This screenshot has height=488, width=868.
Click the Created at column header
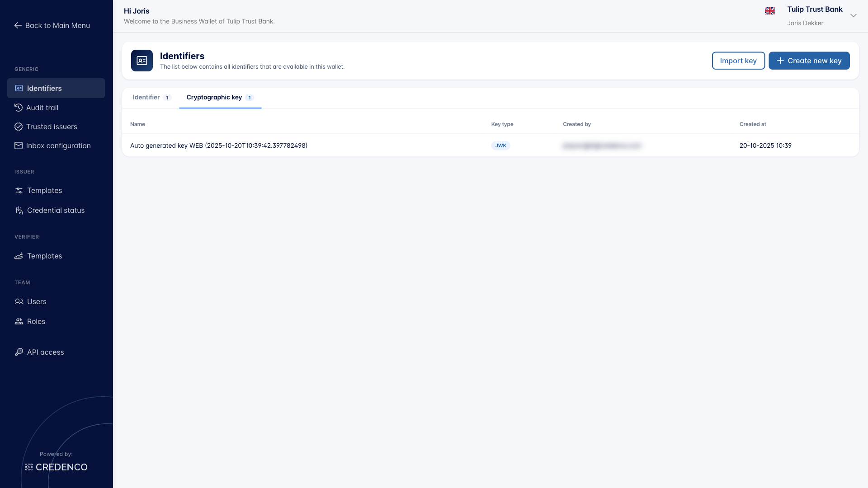click(753, 124)
